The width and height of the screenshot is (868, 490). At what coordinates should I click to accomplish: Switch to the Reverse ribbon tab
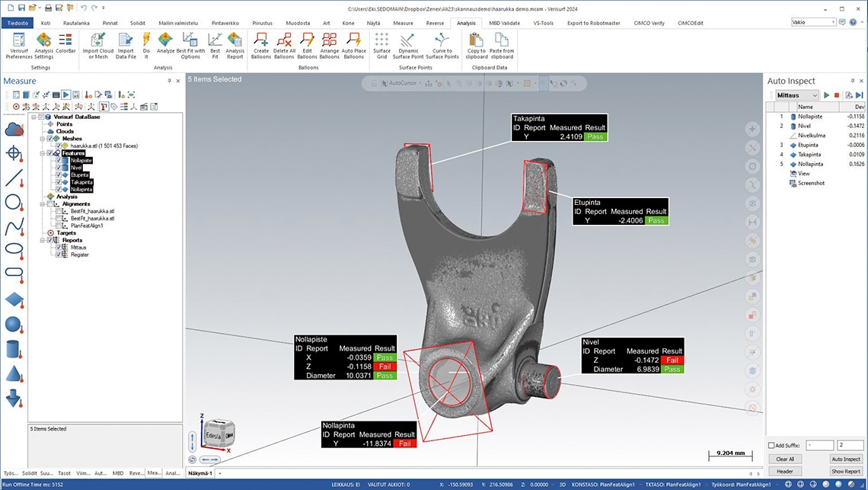pos(435,24)
